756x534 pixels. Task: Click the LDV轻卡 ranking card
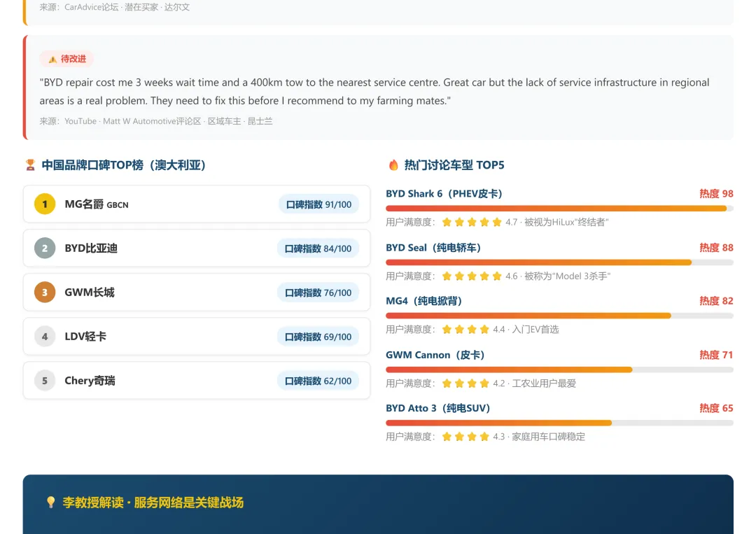tap(196, 336)
